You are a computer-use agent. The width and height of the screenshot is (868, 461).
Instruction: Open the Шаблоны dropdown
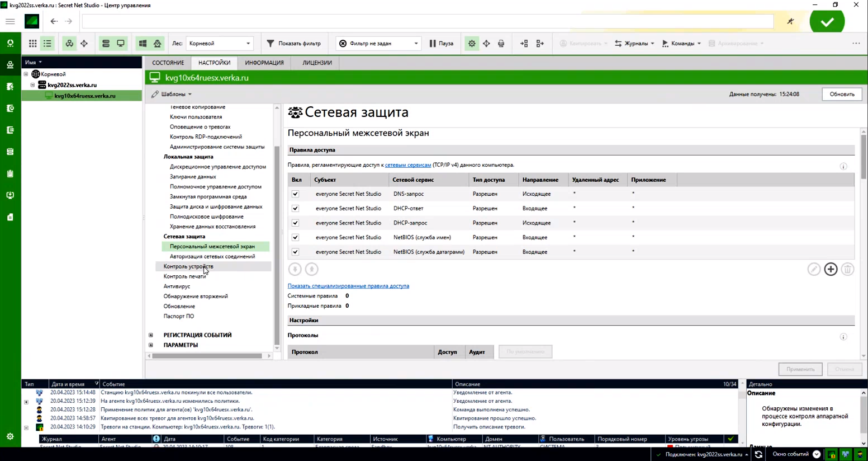point(172,95)
